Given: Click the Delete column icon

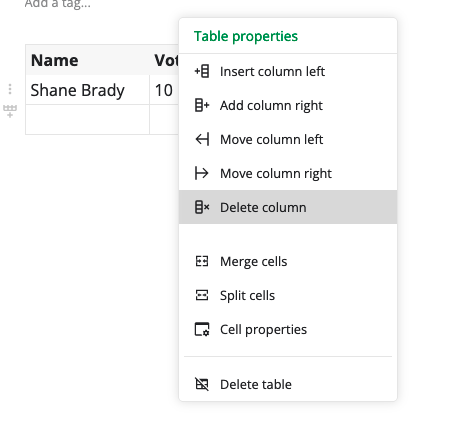Looking at the screenshot, I should [202, 207].
